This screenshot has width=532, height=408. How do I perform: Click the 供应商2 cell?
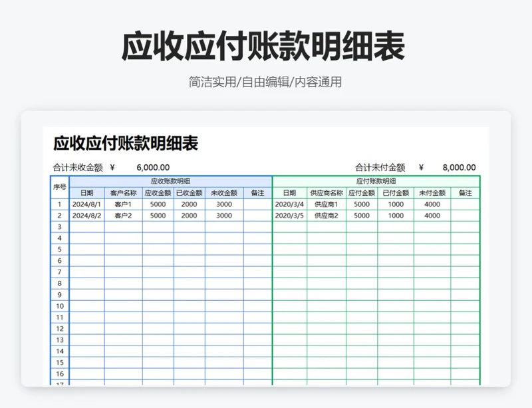(327, 216)
